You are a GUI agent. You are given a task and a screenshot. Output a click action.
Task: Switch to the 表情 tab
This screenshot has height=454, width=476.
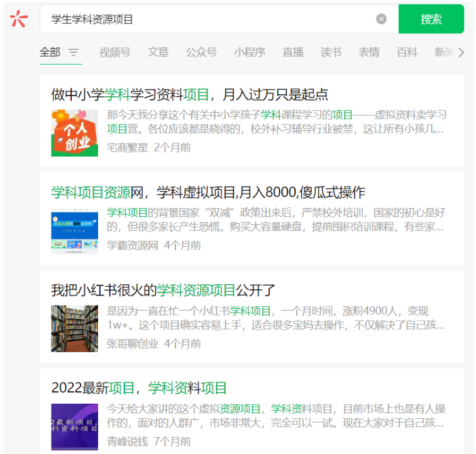tap(369, 52)
